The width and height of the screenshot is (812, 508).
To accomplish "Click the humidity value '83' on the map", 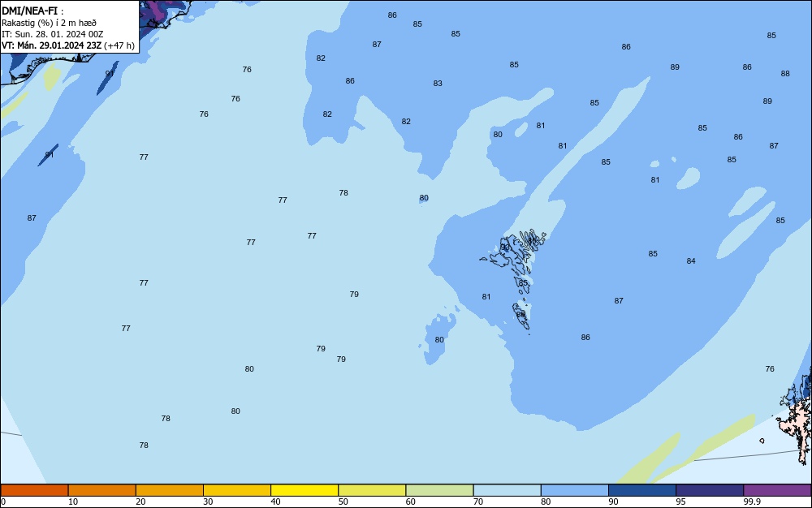I will 438,84.
